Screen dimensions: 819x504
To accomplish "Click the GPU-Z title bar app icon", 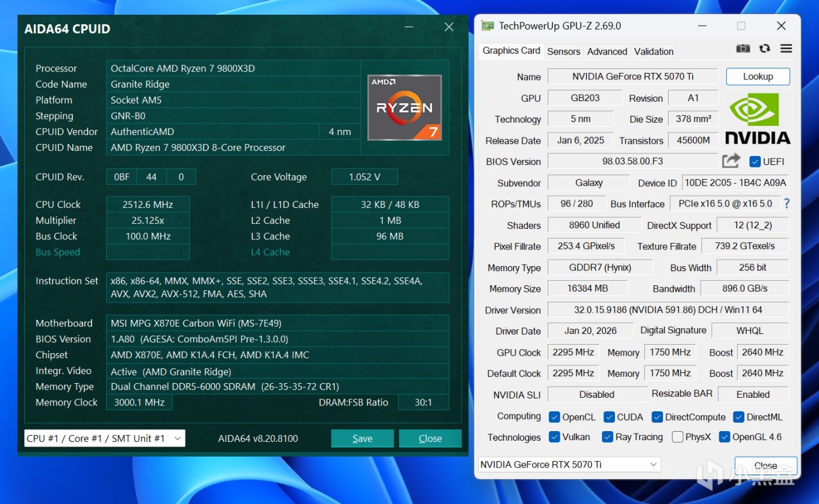I will coord(488,26).
